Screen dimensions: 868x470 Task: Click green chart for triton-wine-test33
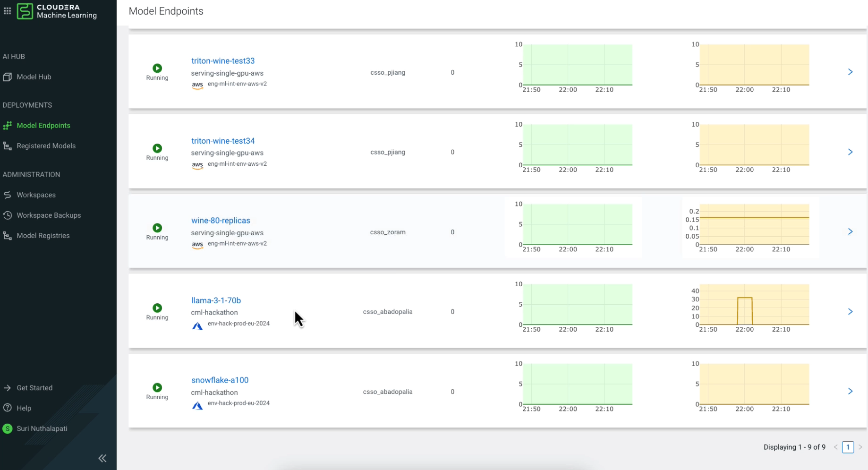tap(578, 65)
